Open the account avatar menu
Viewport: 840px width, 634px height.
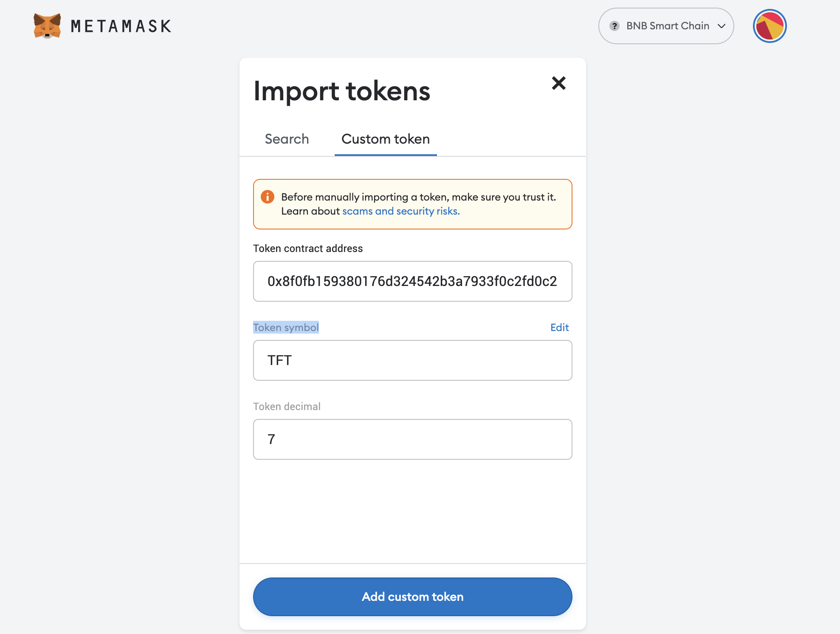(x=770, y=26)
